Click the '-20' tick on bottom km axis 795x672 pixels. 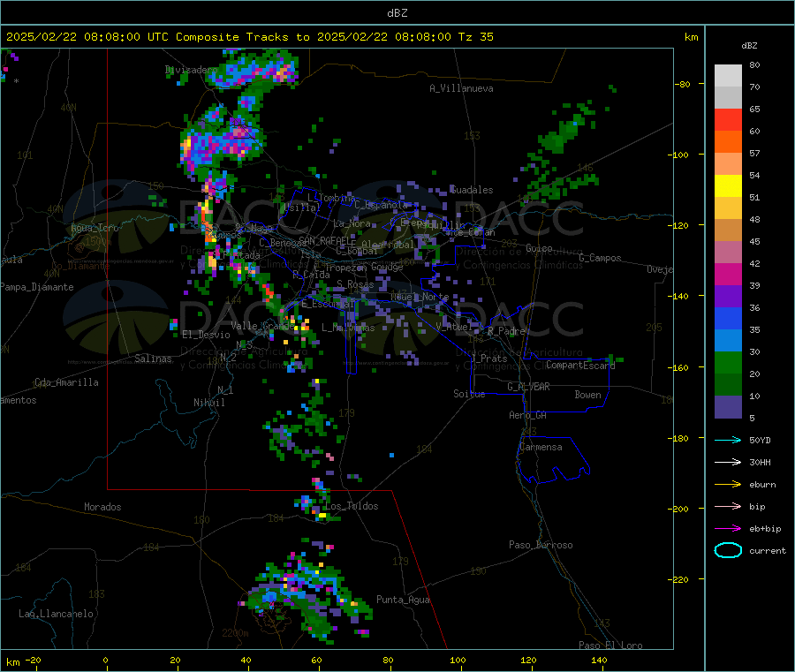tap(34, 660)
